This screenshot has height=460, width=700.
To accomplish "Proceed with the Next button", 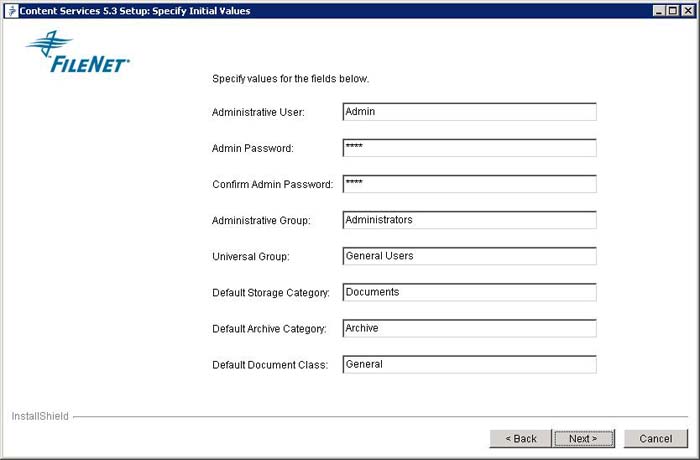I will coord(584,439).
